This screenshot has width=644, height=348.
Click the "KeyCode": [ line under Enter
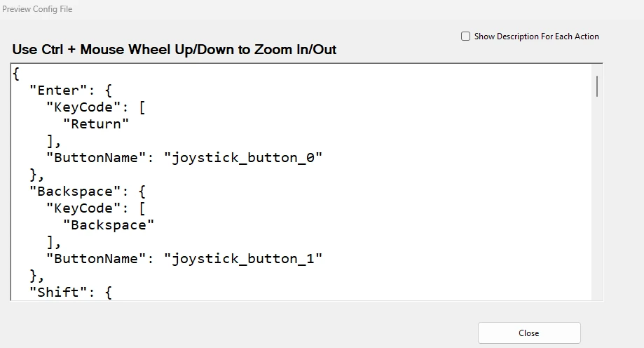[x=95, y=107]
